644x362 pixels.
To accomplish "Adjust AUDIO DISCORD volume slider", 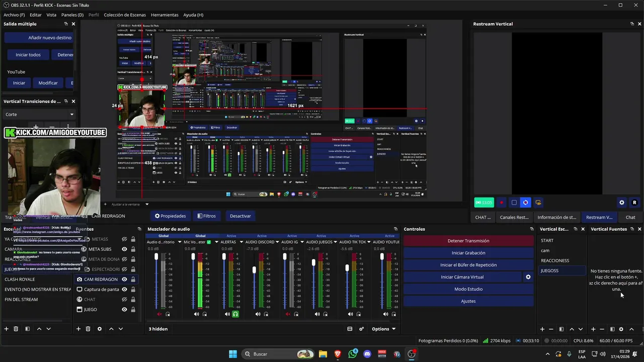I will tap(254, 270).
